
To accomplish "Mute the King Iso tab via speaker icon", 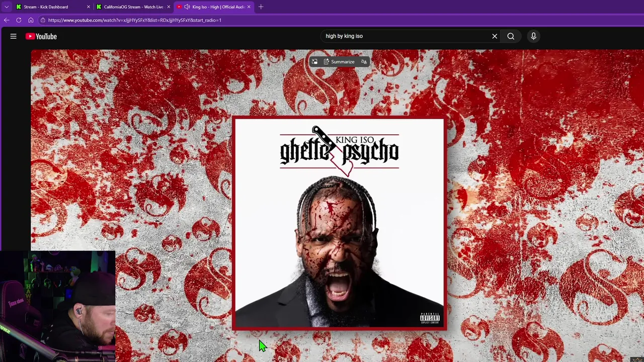I will [187, 7].
